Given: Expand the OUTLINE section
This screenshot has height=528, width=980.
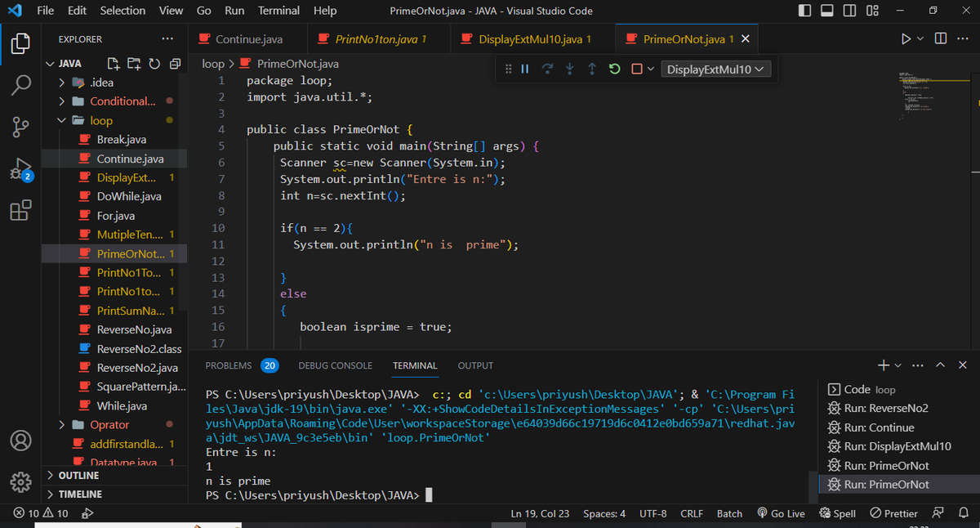Looking at the screenshot, I should pyautogui.click(x=114, y=476).
